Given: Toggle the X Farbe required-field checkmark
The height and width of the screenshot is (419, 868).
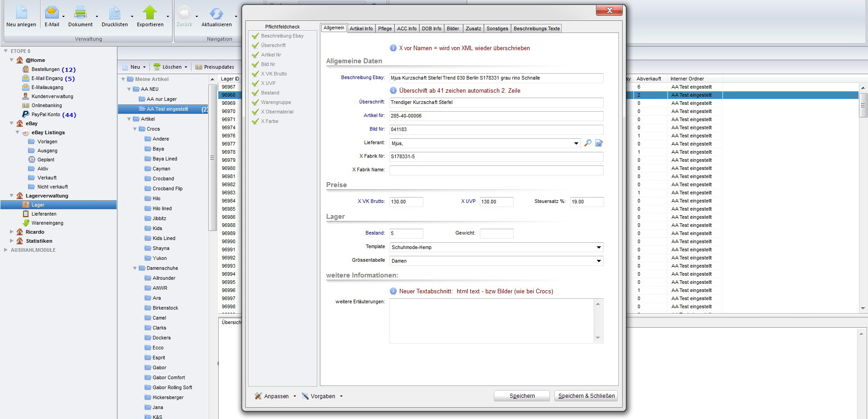Looking at the screenshot, I should tap(255, 122).
